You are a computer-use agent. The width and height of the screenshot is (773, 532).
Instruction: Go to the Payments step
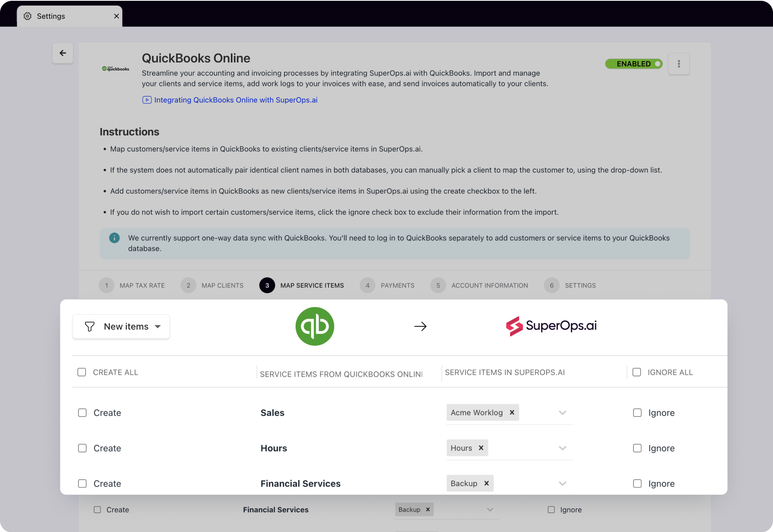point(397,285)
